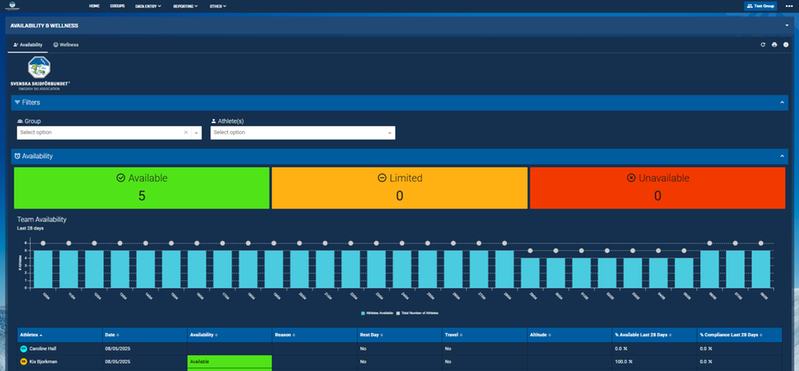Click the Filters funnel icon
This screenshot has height=371, width=799.
click(x=17, y=102)
